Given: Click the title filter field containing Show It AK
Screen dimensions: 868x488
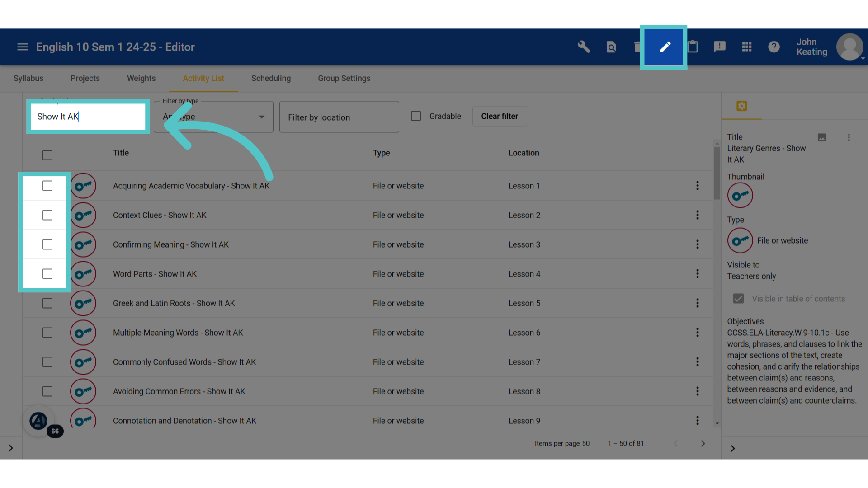Looking at the screenshot, I should 88,117.
